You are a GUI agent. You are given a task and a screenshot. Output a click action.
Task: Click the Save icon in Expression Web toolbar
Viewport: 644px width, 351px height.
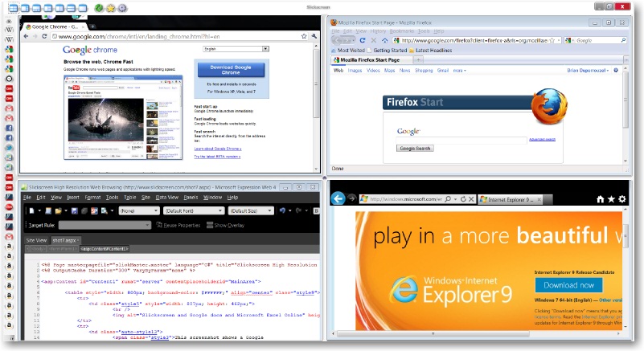tap(74, 211)
